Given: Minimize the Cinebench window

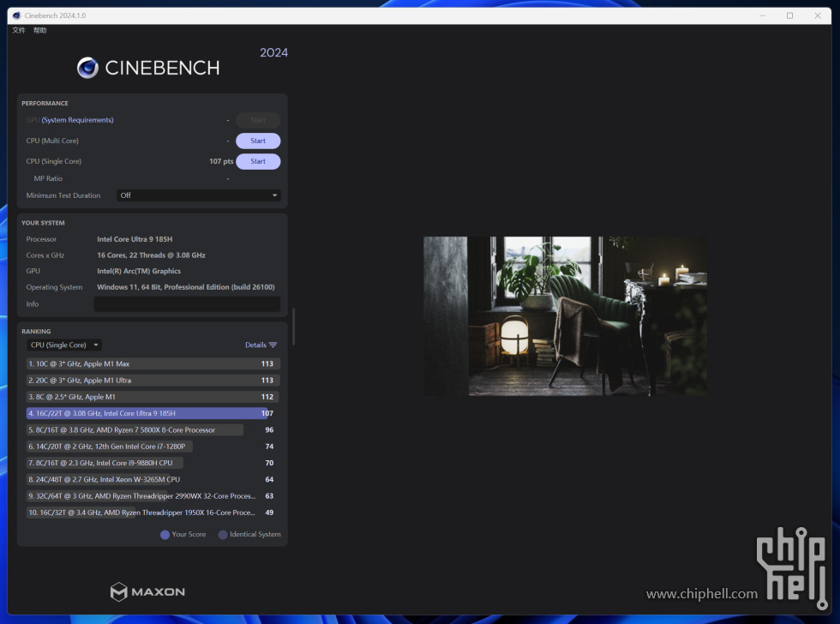Looking at the screenshot, I should [x=762, y=15].
